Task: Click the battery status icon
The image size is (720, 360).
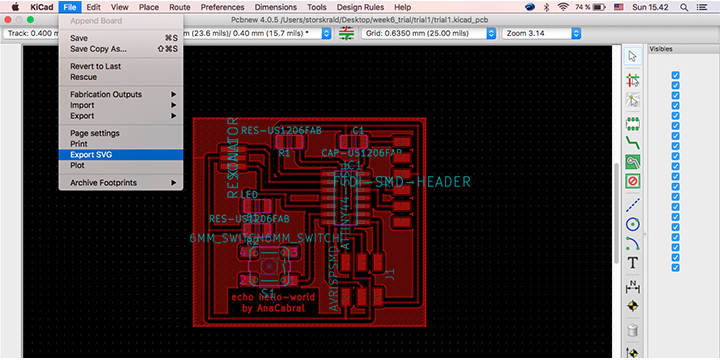Action: [599, 7]
